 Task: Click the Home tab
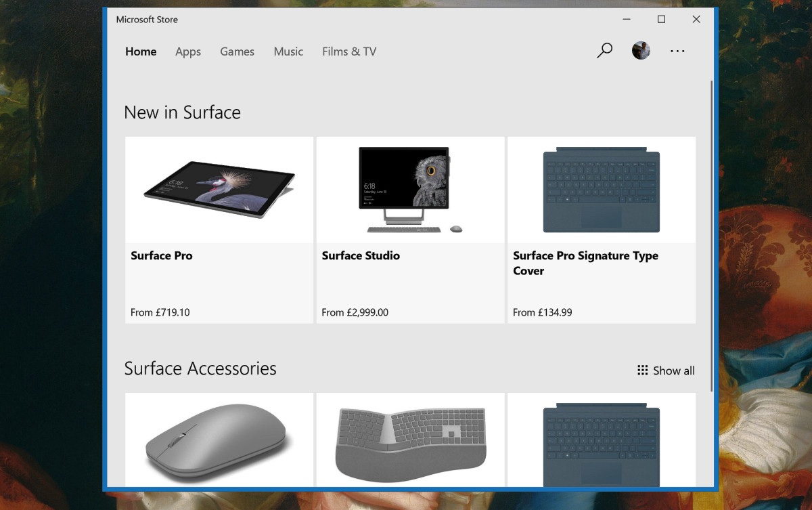pos(141,51)
